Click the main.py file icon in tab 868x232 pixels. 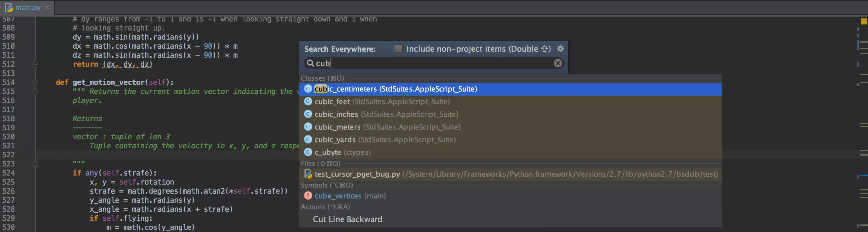click(9, 8)
